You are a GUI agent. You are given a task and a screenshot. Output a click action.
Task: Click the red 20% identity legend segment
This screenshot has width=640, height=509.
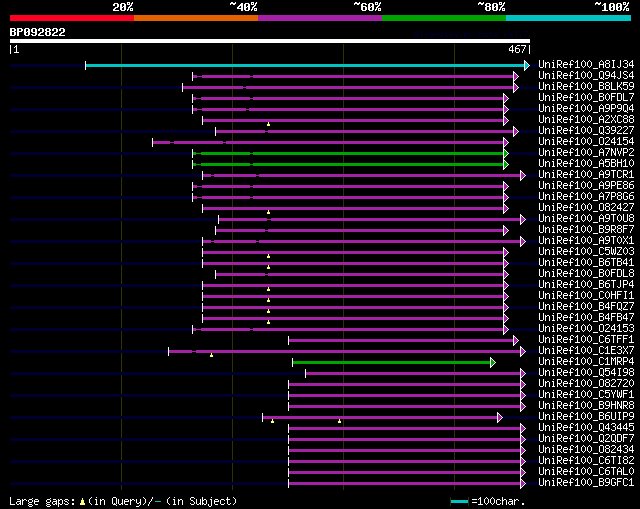(72, 18)
